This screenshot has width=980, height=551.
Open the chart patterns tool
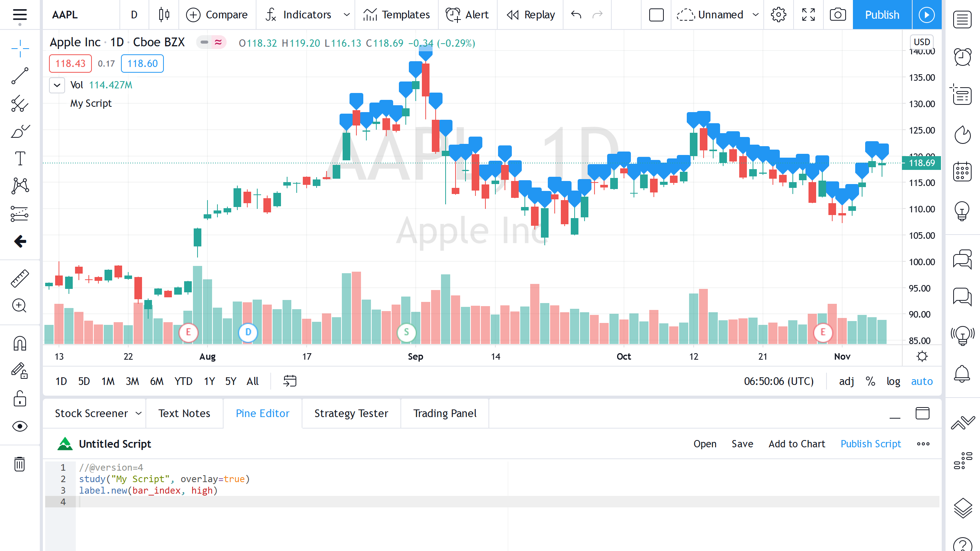click(x=20, y=186)
